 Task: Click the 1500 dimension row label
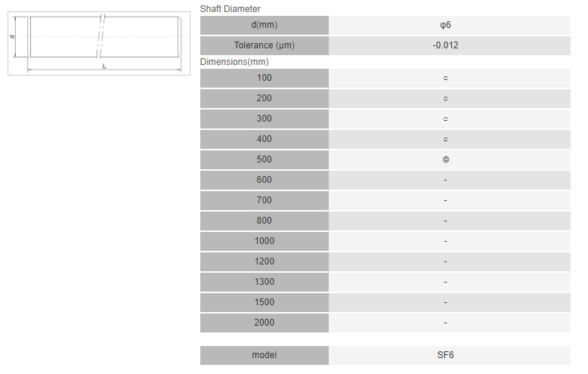pyautogui.click(x=265, y=302)
